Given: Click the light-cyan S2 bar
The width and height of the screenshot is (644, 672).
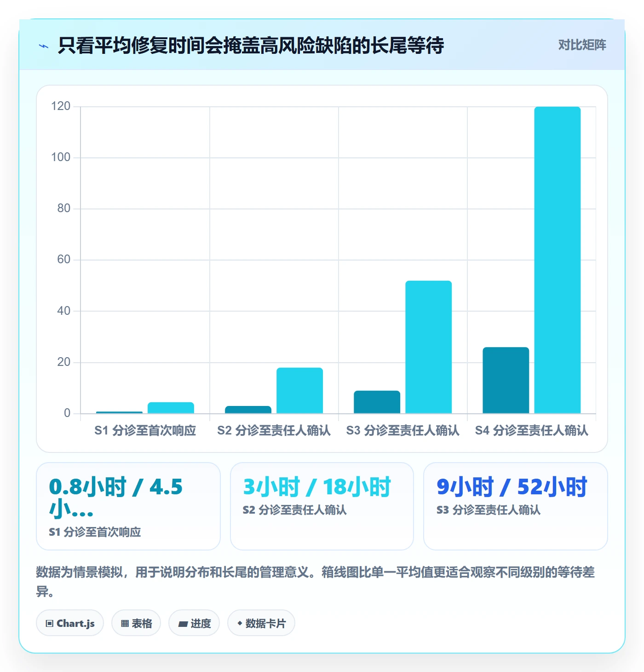Looking at the screenshot, I should (x=300, y=390).
